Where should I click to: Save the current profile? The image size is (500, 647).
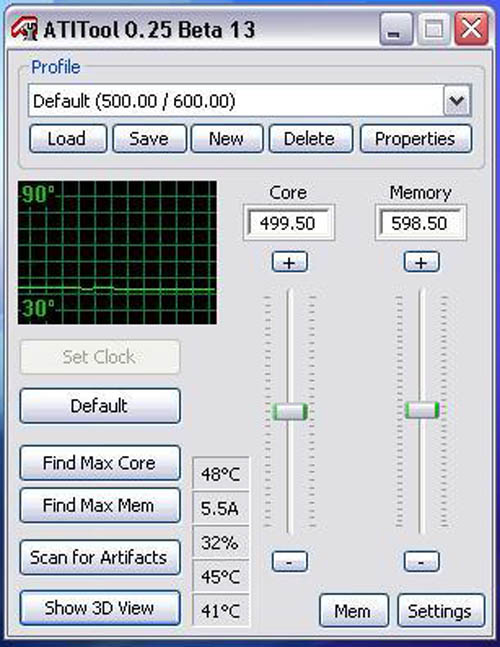(x=149, y=139)
